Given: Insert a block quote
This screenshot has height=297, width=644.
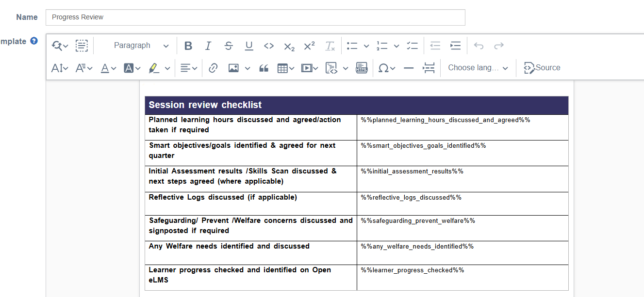Looking at the screenshot, I should click(x=264, y=68).
